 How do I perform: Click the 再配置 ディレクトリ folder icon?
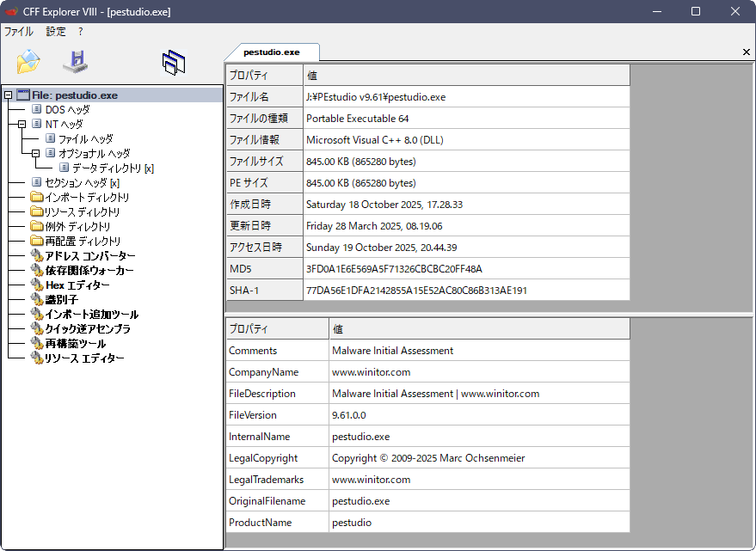(x=37, y=241)
